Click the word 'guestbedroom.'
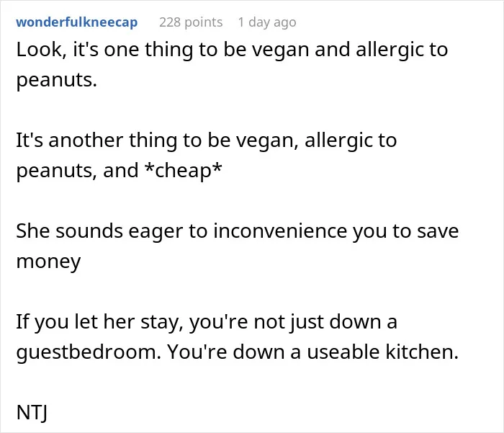This screenshot has width=504, height=433. (89, 352)
